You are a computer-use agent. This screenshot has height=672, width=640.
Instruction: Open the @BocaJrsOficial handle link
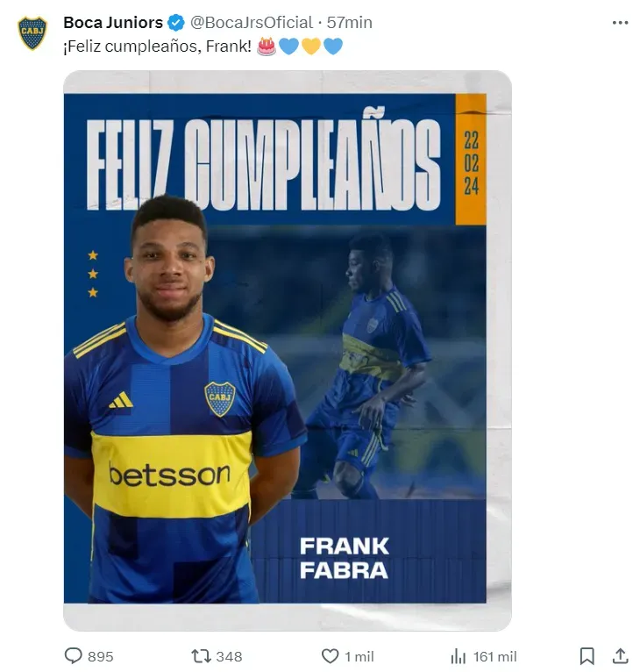coord(252,23)
